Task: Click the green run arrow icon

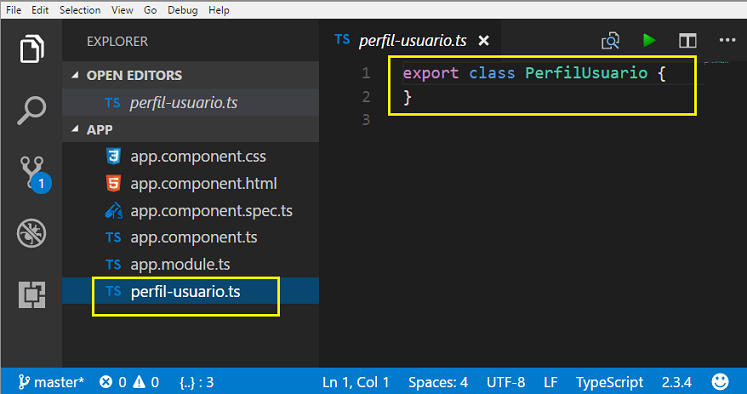Action: coord(649,40)
